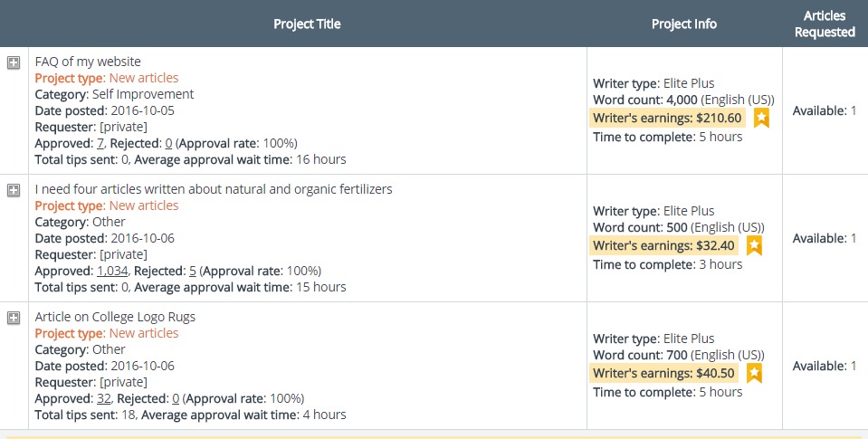The width and height of the screenshot is (868, 439).
Task: Click the Project Info column header
Action: coord(684,24)
